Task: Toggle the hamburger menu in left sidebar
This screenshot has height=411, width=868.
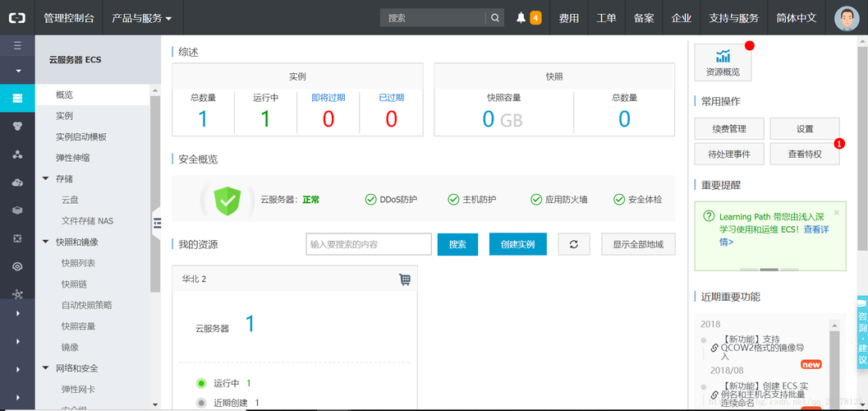Action: coord(17,45)
